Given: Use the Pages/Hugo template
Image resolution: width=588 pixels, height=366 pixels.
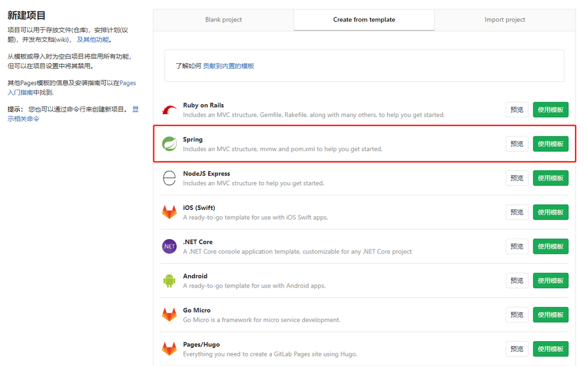Looking at the screenshot, I should click(550, 349).
